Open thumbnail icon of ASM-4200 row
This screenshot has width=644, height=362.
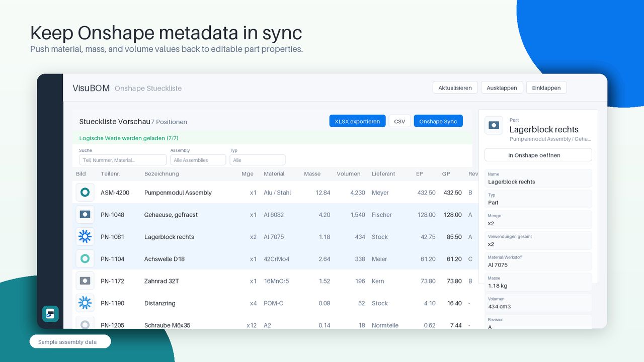tap(85, 193)
